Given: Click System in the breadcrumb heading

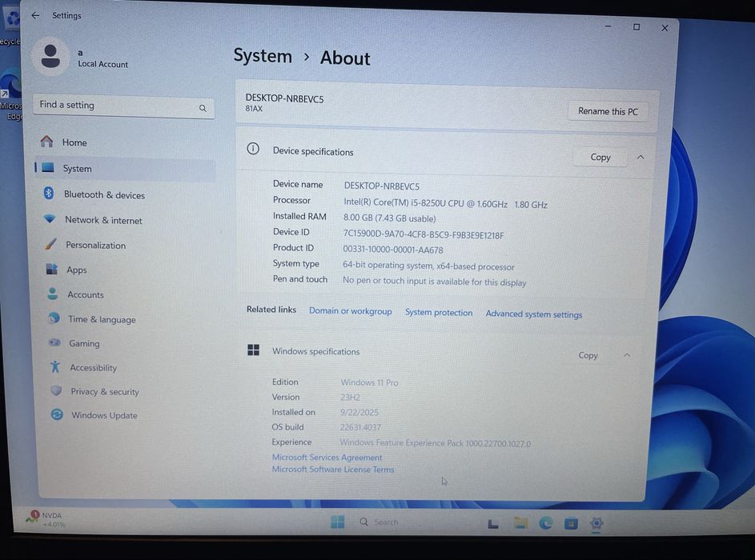Looking at the screenshot, I should (x=263, y=56).
